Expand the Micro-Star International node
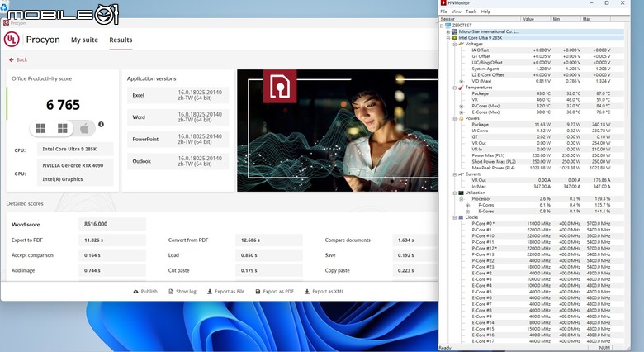644x352 pixels. tap(448, 31)
